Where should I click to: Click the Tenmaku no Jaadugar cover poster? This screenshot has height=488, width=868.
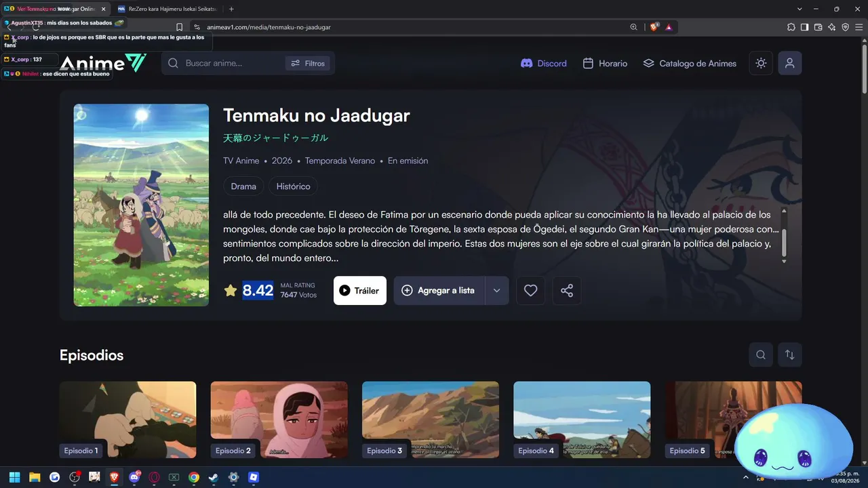tap(141, 205)
